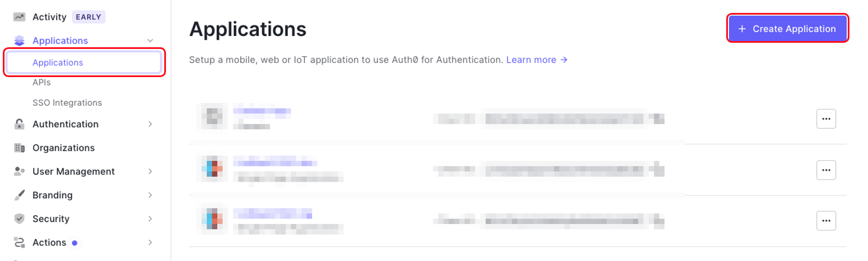868x261 pixels.
Task: Expand the Authentication menu chevron
Action: tap(150, 124)
